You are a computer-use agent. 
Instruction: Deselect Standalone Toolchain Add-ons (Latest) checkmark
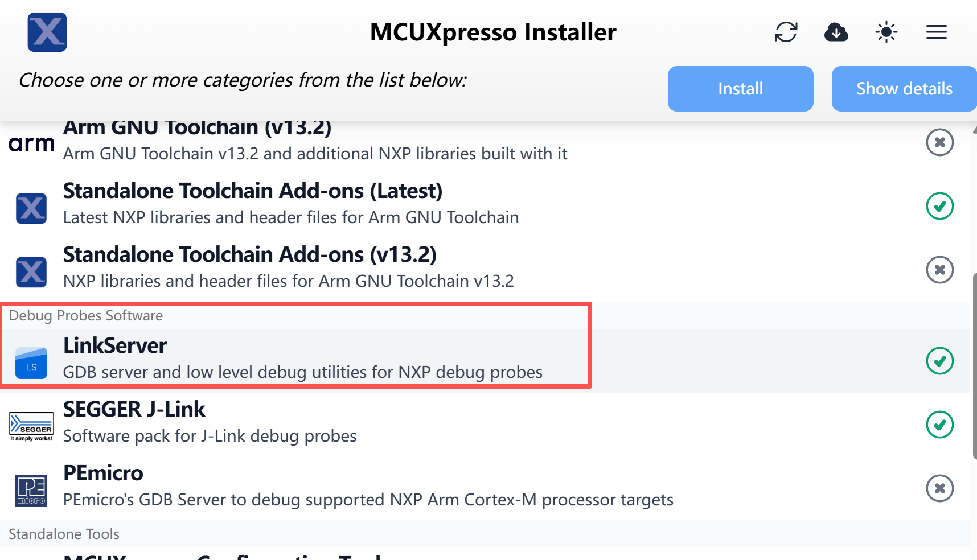pos(939,206)
